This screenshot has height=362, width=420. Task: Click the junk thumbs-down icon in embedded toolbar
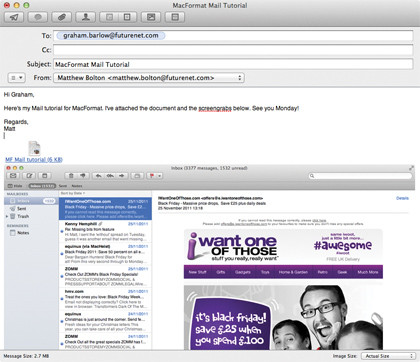point(83,176)
